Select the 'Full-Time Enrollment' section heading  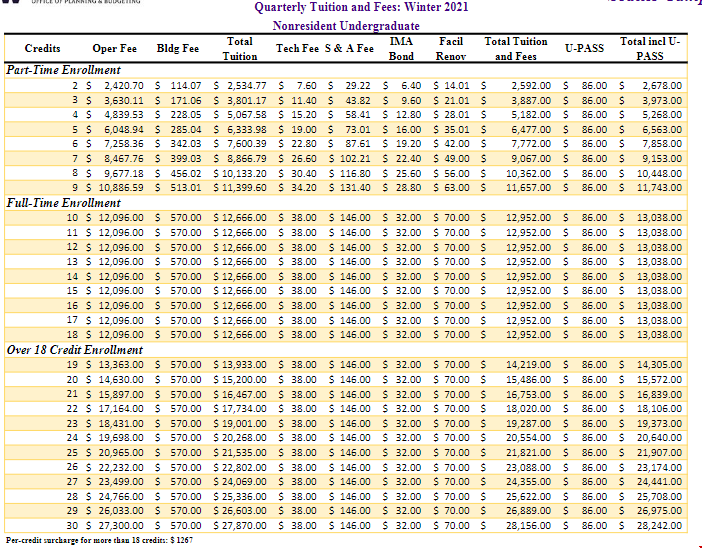point(63,203)
